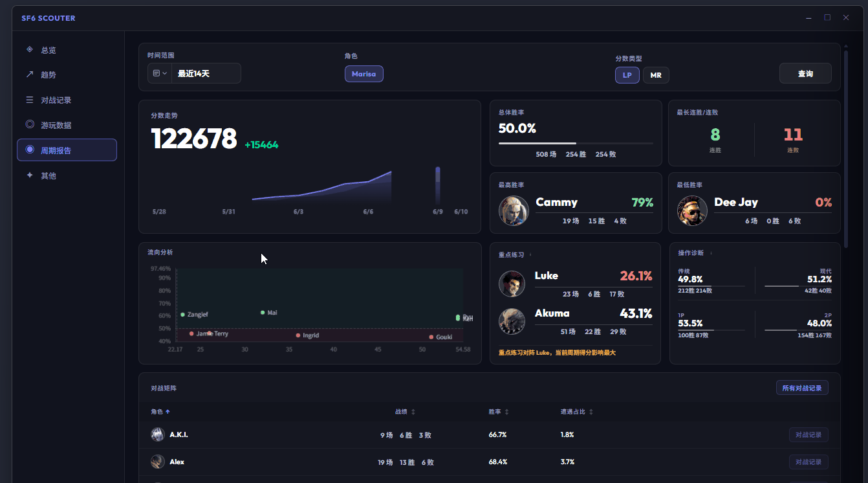The image size is (868, 483).
Task: Switch to the 游玩数据 sidebar item
Action: point(67,125)
